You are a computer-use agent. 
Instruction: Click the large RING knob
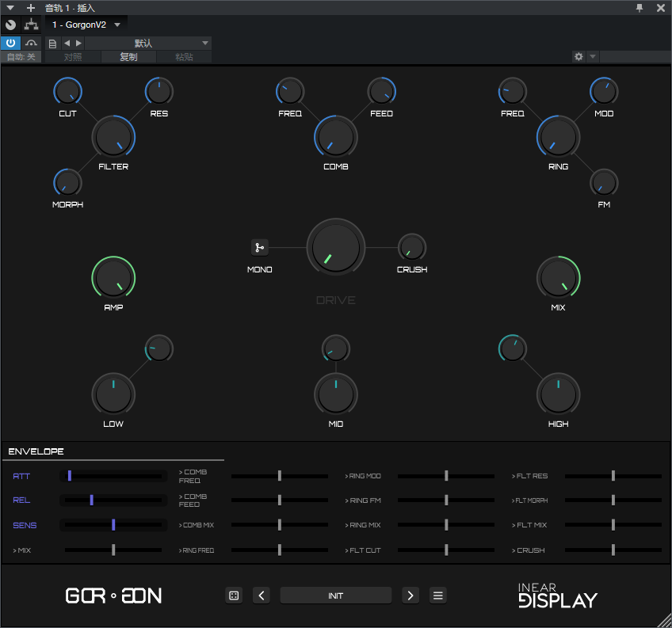pos(559,137)
